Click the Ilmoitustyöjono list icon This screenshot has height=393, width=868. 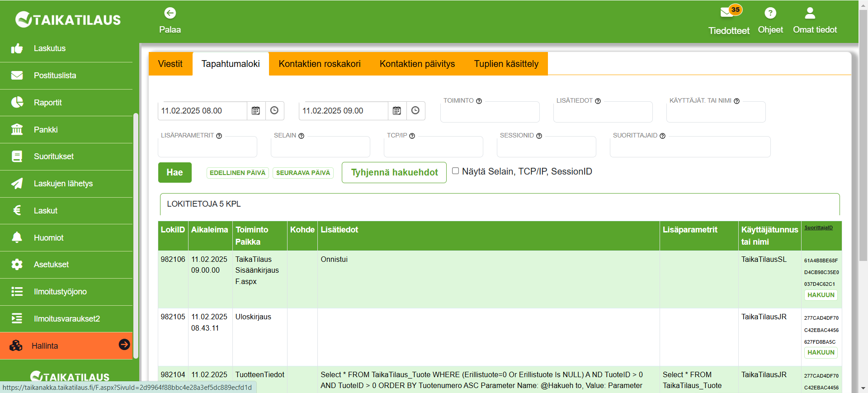(17, 292)
